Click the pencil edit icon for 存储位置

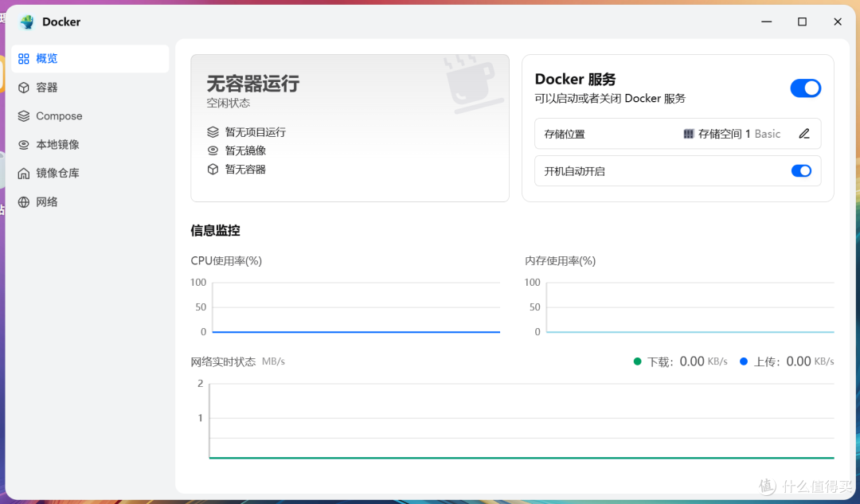(804, 134)
